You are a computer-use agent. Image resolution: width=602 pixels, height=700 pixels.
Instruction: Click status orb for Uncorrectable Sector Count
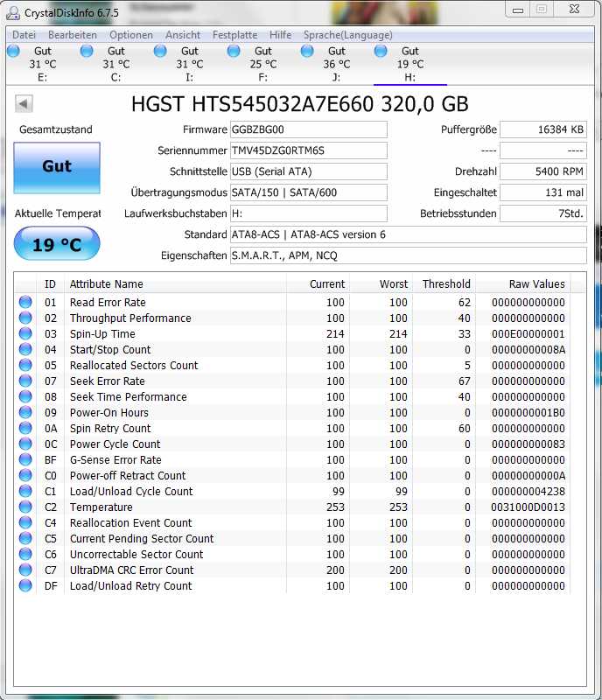tap(25, 554)
